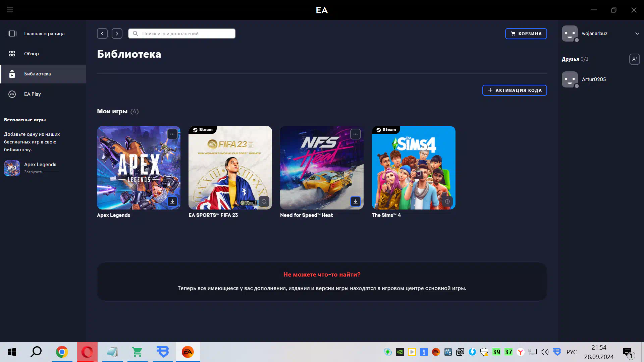Click the Need for Speed Heat title text
This screenshot has width=644, height=362.
pyautogui.click(x=306, y=215)
